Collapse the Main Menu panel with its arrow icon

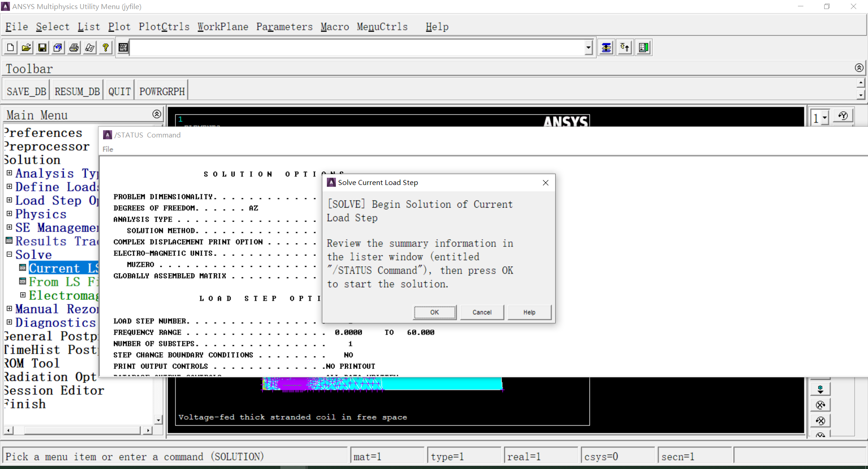pyautogui.click(x=157, y=114)
